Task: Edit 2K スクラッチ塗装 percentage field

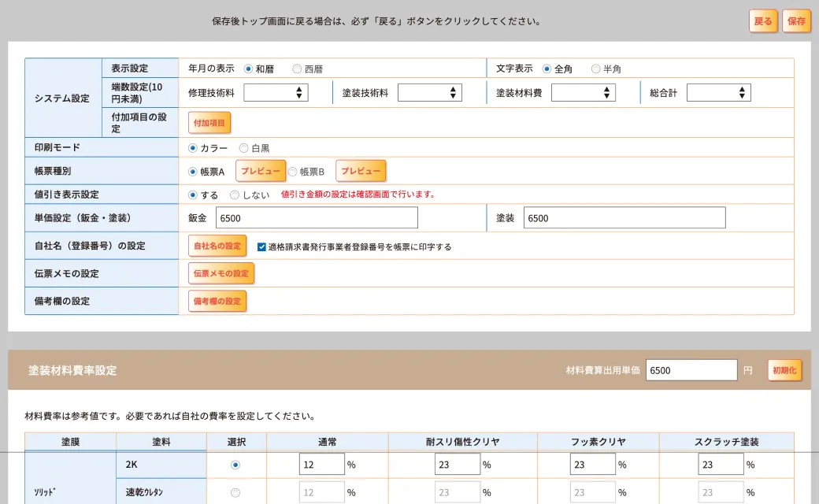Action: tap(721, 465)
